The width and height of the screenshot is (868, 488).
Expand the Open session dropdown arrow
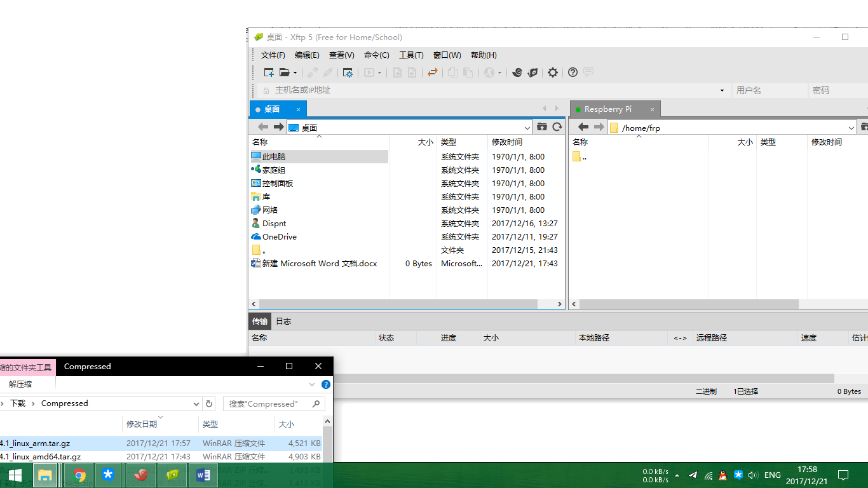click(295, 73)
